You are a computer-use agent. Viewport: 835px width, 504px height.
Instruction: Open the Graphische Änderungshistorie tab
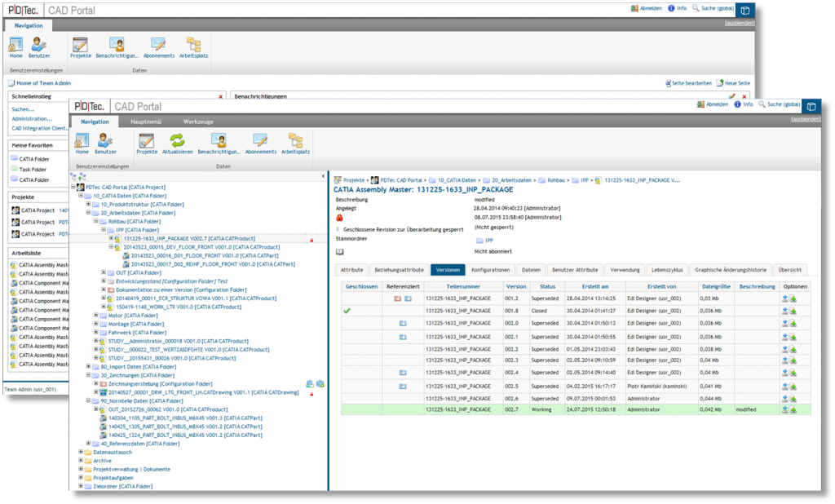[x=729, y=269]
